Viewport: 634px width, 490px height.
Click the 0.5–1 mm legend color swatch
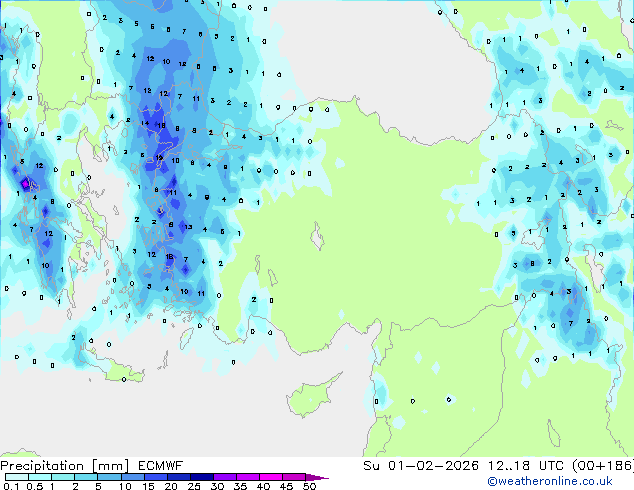coord(40,477)
